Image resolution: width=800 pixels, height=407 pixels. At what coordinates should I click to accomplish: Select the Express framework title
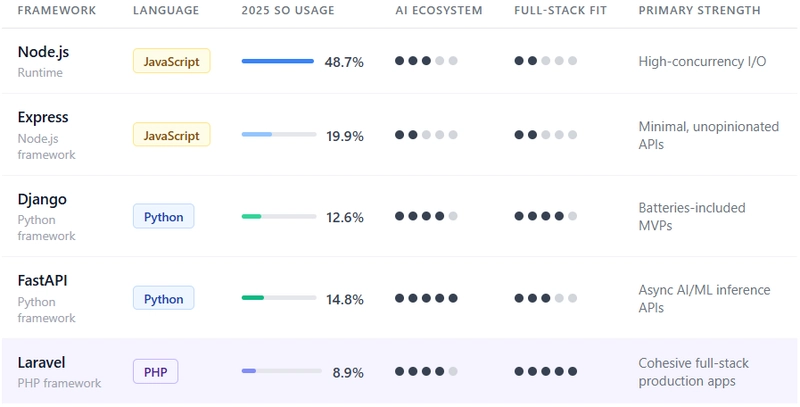tap(43, 117)
